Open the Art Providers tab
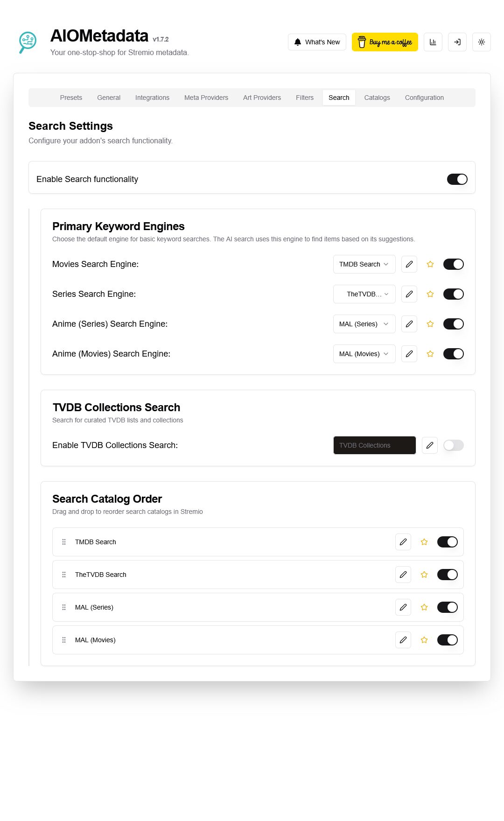The width and height of the screenshot is (504, 821). click(x=262, y=98)
